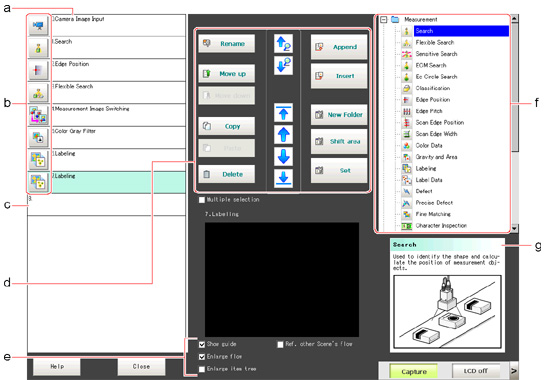This screenshot has height=380, width=546.
Task: Click the expand arrow beside LCD off
Action: (x=514, y=371)
